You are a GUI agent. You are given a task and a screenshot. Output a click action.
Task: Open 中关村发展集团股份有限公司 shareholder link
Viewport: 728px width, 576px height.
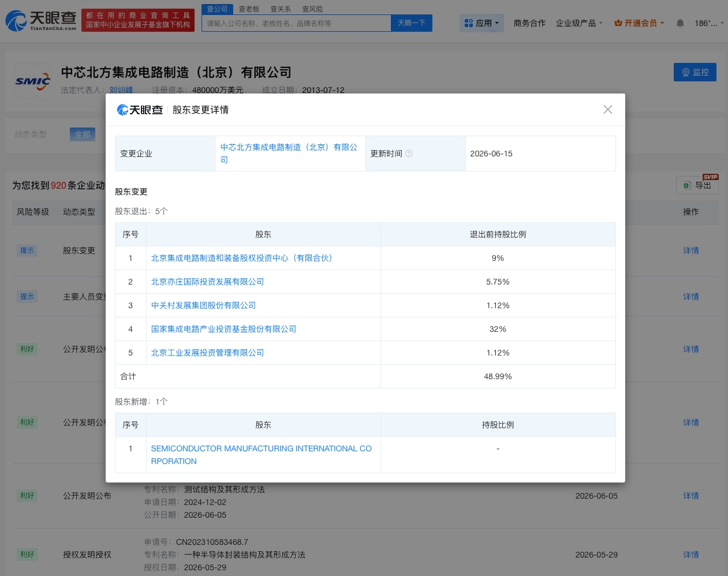coord(203,305)
